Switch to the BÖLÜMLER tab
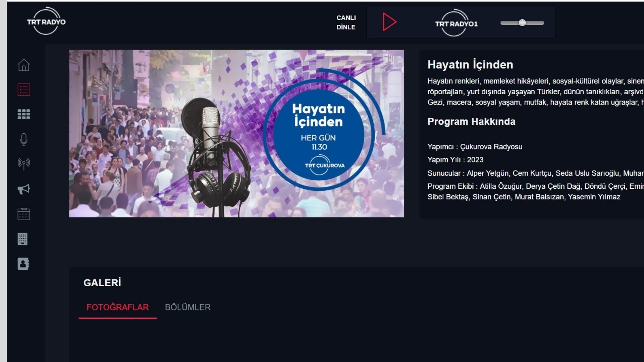The image size is (644, 362). click(x=188, y=307)
